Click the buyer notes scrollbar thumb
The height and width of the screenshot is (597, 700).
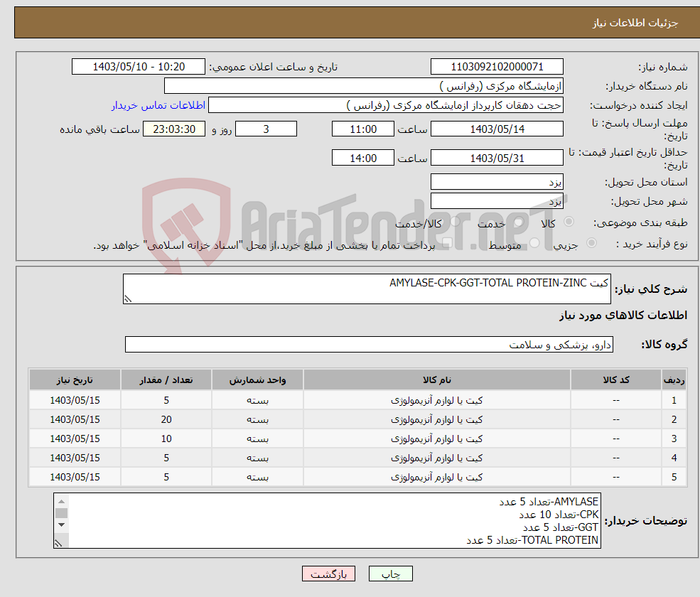tap(62, 513)
